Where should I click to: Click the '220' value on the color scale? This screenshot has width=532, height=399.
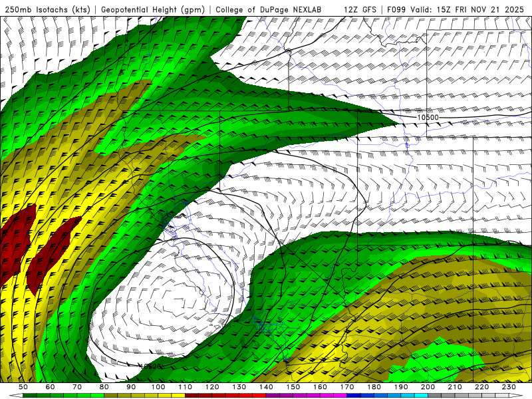coord(482,387)
